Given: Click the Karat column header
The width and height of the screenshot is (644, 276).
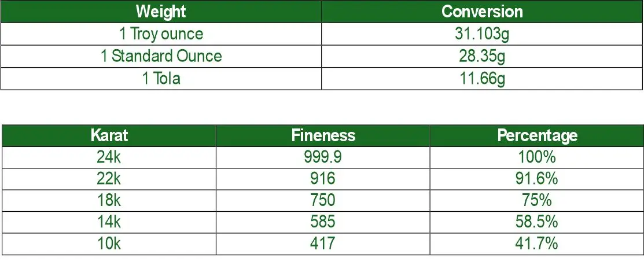Looking at the screenshot, I should point(109,135).
